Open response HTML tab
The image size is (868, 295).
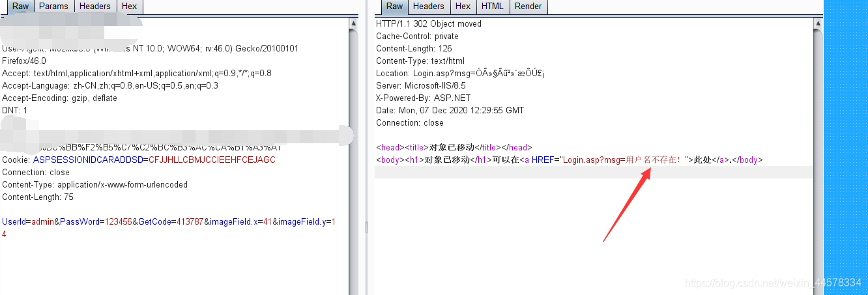493,7
